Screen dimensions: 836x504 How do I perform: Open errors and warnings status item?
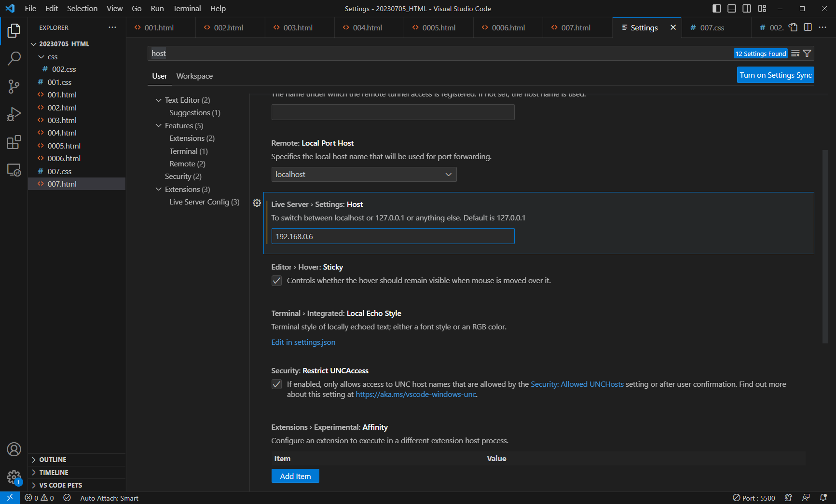(40, 498)
